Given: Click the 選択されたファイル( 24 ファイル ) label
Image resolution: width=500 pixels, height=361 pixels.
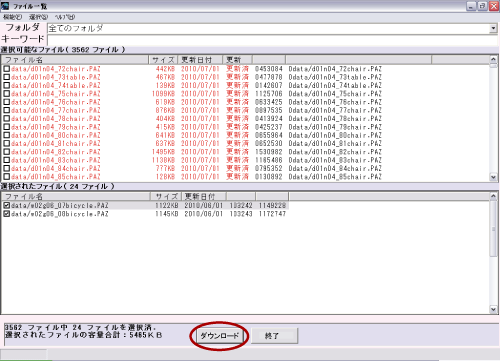Looking at the screenshot, I should [x=58, y=186].
